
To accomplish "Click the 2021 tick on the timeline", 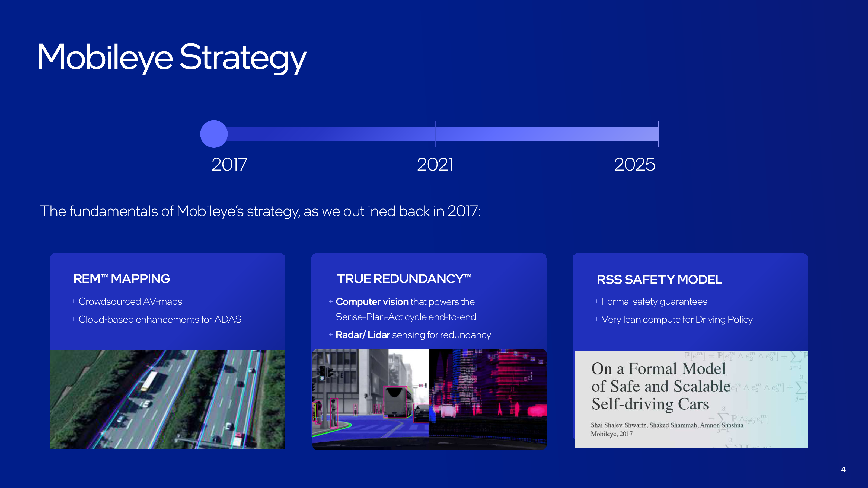I will pos(435,134).
